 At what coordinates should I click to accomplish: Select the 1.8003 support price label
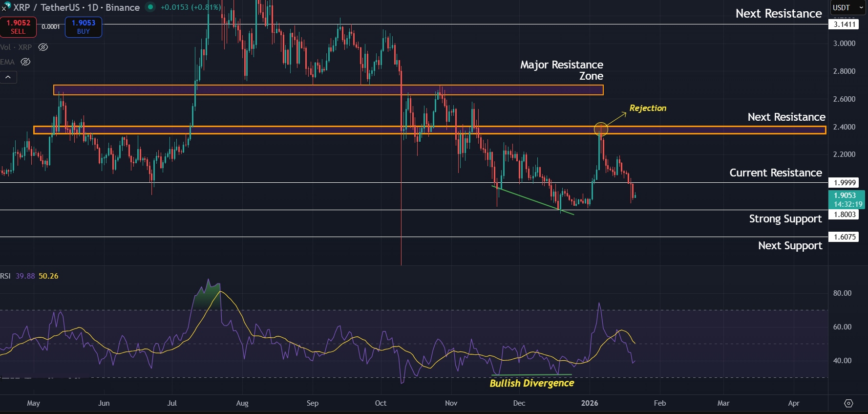(x=844, y=214)
